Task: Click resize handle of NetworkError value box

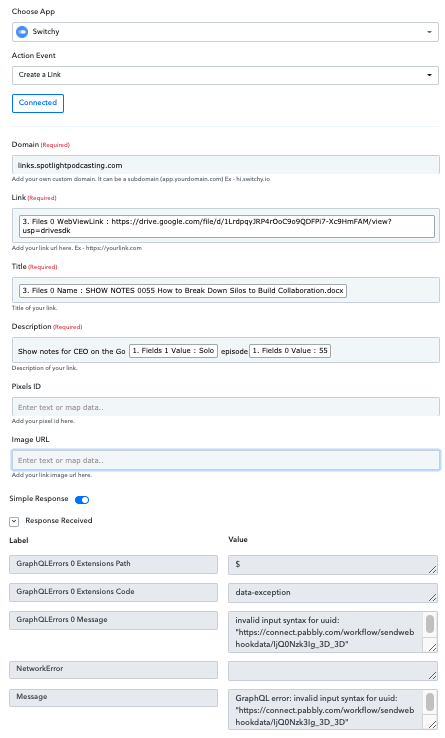Action: [432, 676]
